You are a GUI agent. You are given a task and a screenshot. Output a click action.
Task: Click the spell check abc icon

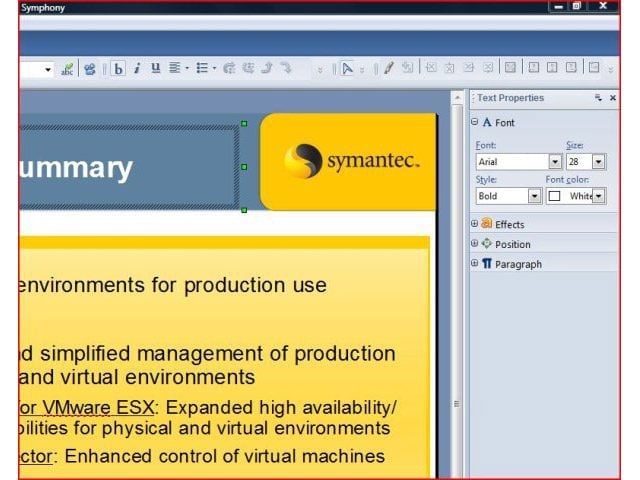click(67, 69)
